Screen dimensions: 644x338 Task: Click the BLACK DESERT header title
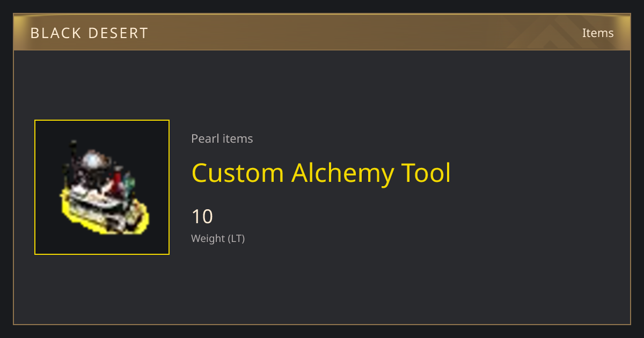tap(89, 33)
